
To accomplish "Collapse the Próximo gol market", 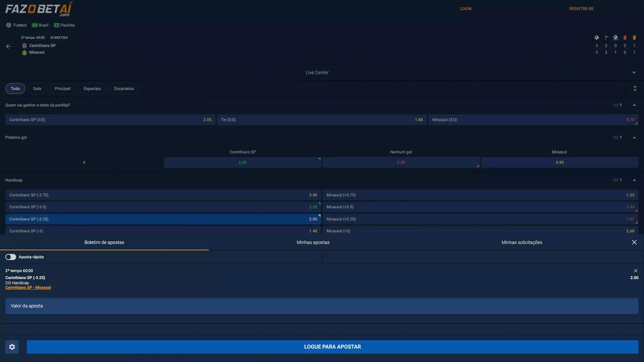I will click(x=634, y=137).
